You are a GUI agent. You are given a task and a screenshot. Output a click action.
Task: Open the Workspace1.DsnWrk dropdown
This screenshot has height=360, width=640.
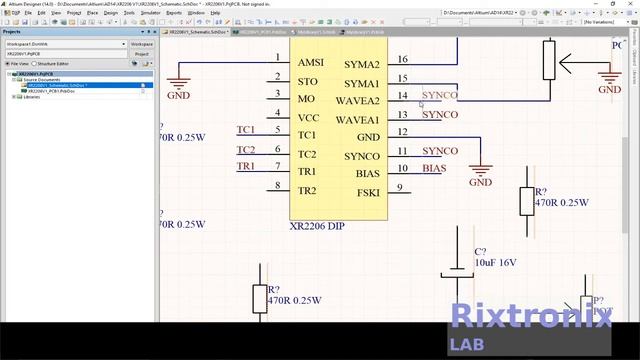tap(123, 44)
